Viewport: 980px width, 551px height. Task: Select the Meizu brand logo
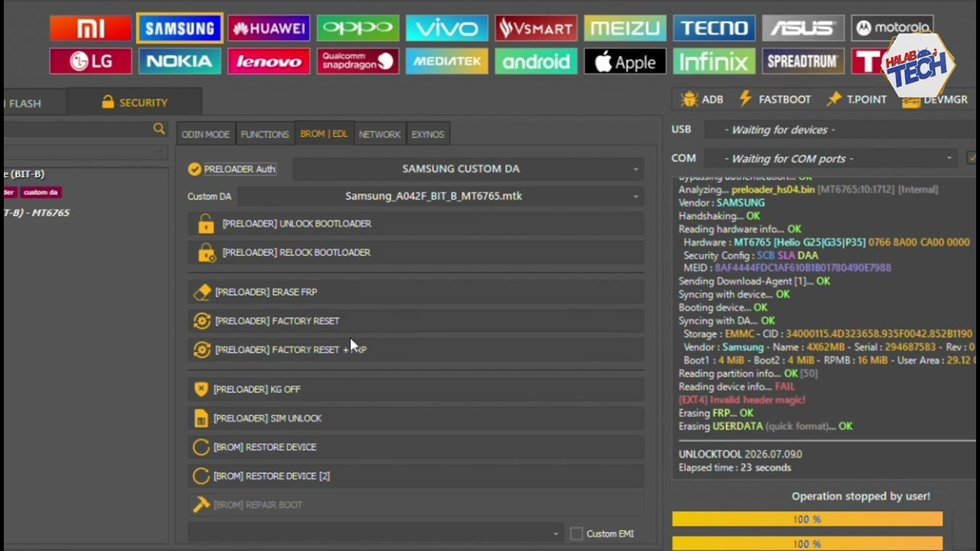625,29
